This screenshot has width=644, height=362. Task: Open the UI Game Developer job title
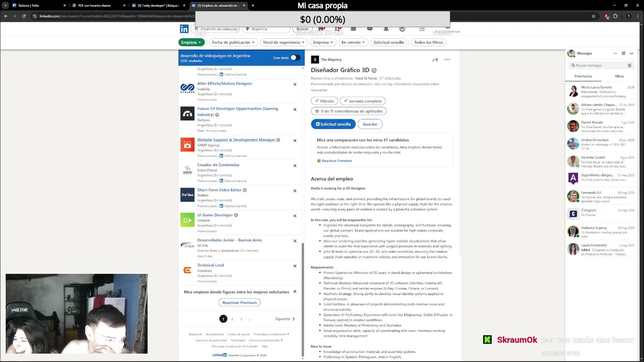(x=215, y=215)
